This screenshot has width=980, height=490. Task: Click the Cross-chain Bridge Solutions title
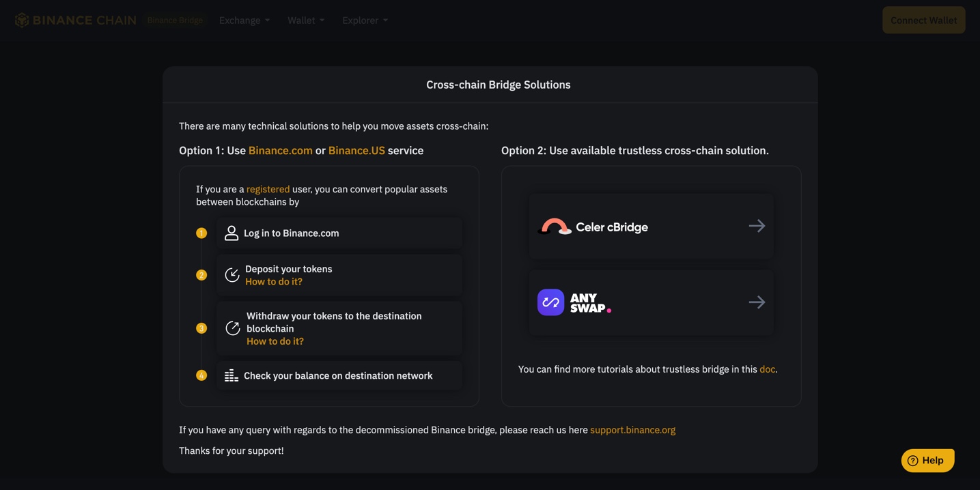499,85
